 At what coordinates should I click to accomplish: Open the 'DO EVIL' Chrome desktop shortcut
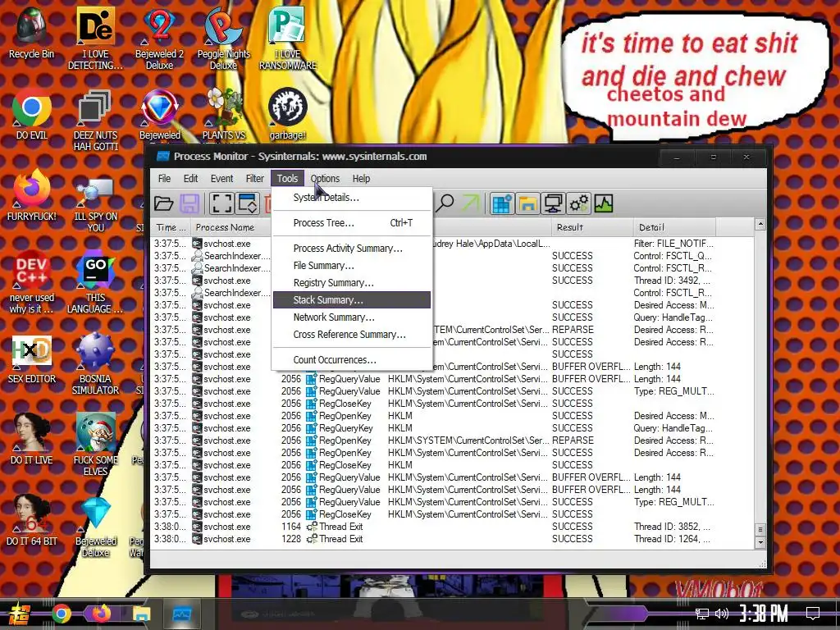tap(32, 115)
